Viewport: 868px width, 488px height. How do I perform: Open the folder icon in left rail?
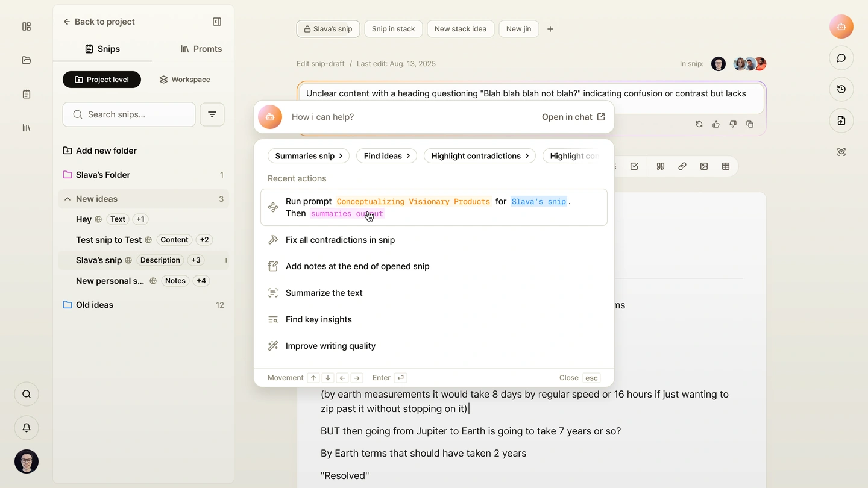coord(27,60)
